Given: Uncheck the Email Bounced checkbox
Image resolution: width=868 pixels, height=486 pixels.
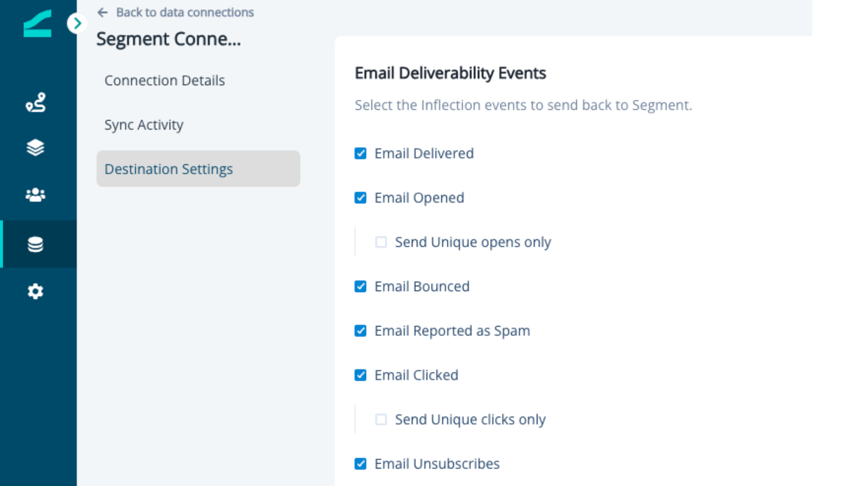Looking at the screenshot, I should [x=361, y=287].
